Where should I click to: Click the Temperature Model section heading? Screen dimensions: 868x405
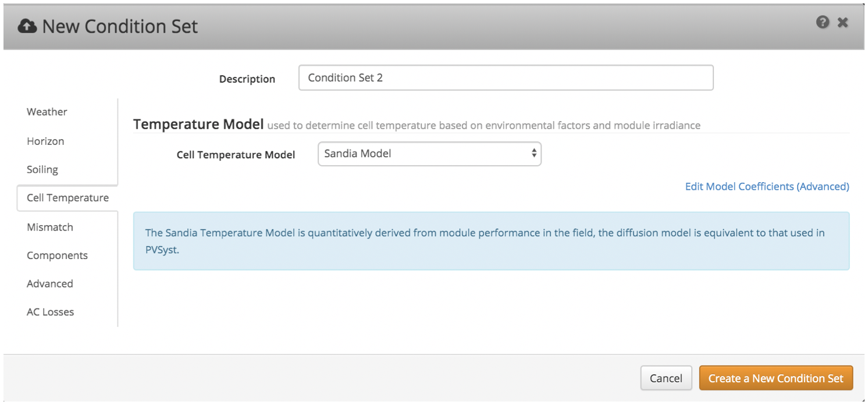pos(198,125)
